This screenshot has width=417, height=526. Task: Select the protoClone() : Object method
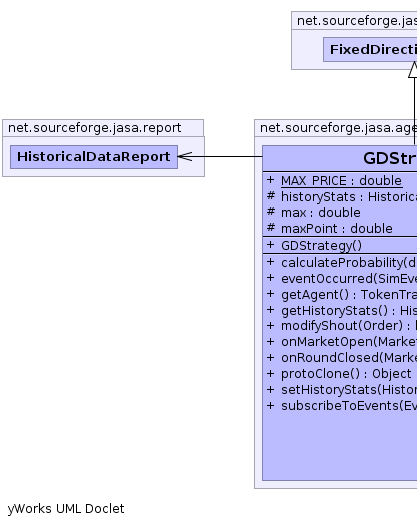346,374
